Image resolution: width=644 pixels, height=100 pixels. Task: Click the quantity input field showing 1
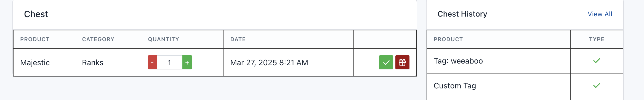(169, 62)
